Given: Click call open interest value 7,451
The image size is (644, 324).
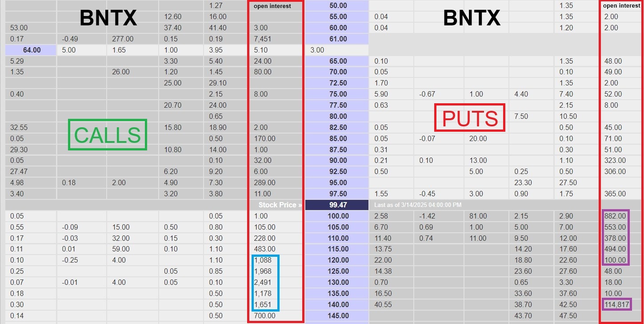Looking at the screenshot, I should click(x=263, y=39).
